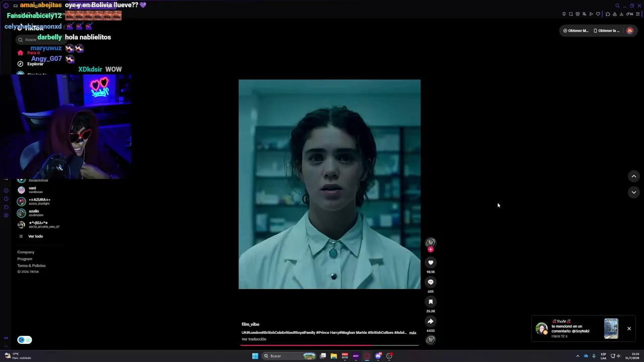Click the "Program" footer link
This screenshot has height=362, width=644.
click(25, 259)
